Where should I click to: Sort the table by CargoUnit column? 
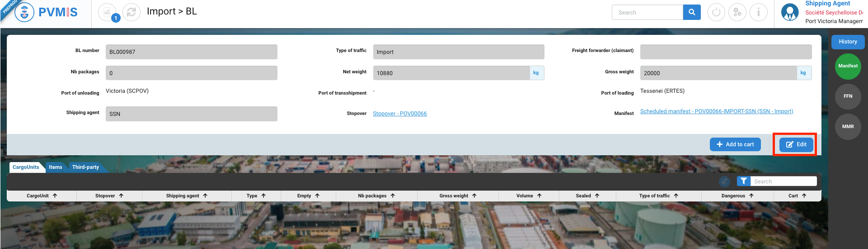(42, 196)
